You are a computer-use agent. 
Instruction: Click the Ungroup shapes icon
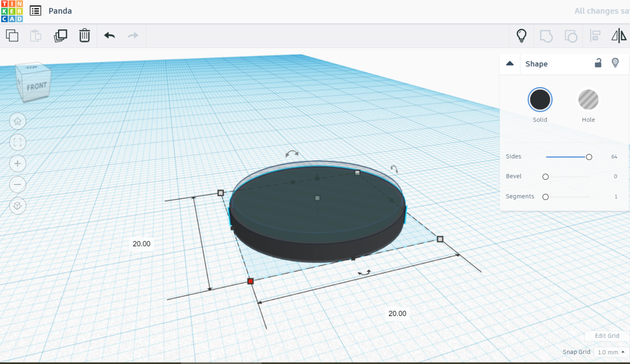coord(571,36)
